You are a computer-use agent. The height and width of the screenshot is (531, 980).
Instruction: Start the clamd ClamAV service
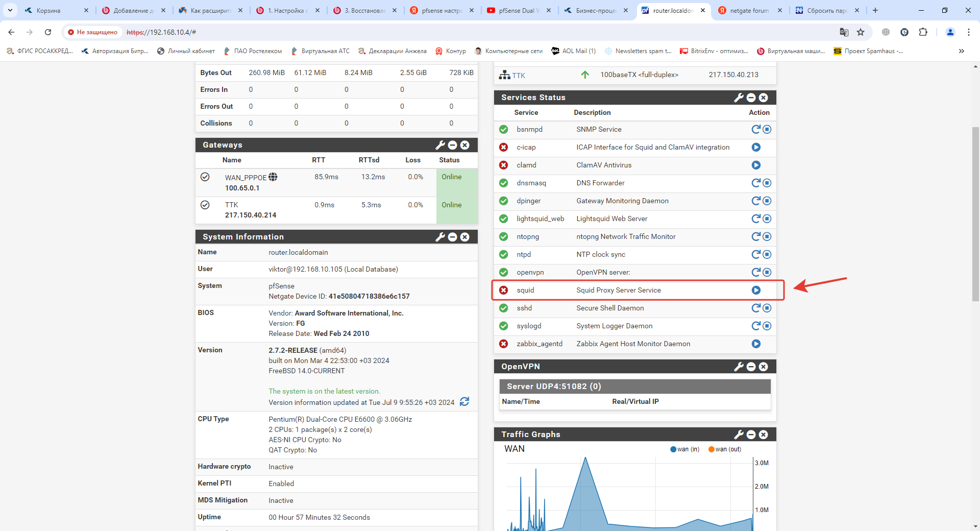(x=756, y=165)
